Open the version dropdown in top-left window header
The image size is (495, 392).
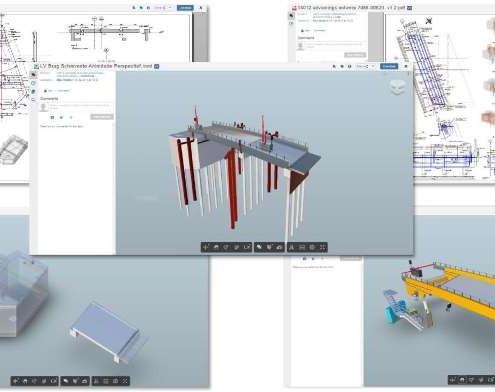163,8
